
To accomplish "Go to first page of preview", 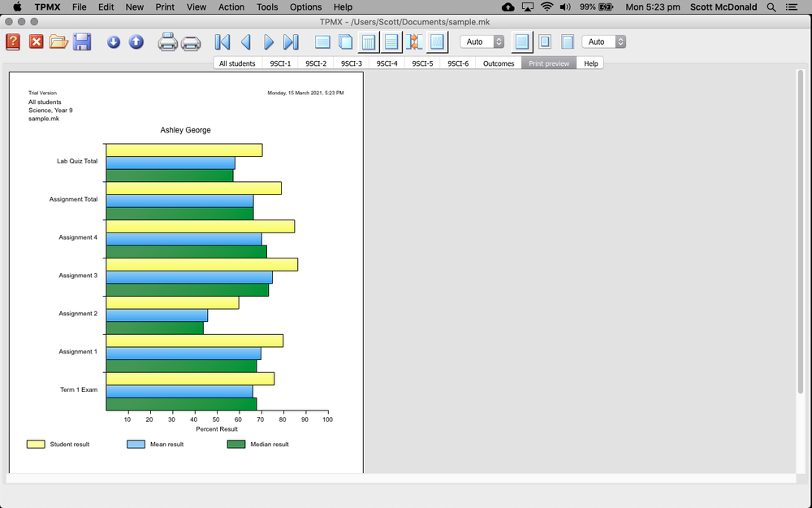I will pyautogui.click(x=222, y=42).
